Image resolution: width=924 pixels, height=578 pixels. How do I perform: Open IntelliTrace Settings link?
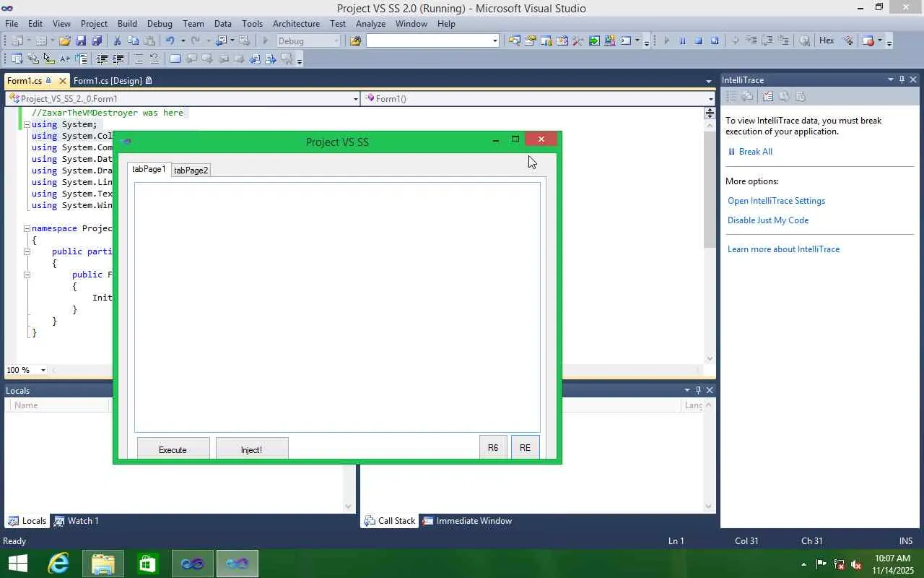tap(776, 201)
